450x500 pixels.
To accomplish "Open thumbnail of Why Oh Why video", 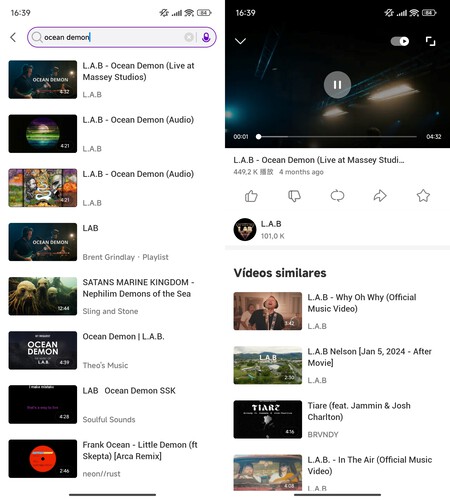I will (268, 311).
